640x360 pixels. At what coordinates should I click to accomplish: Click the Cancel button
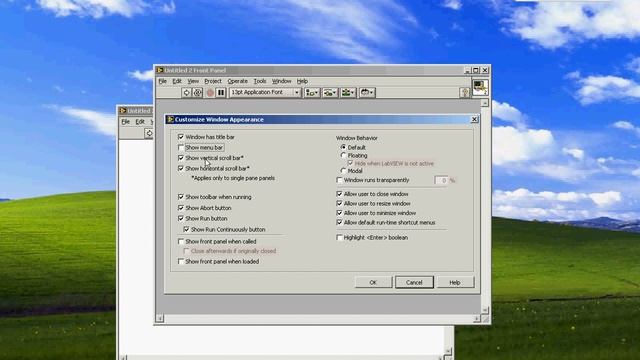tap(414, 282)
